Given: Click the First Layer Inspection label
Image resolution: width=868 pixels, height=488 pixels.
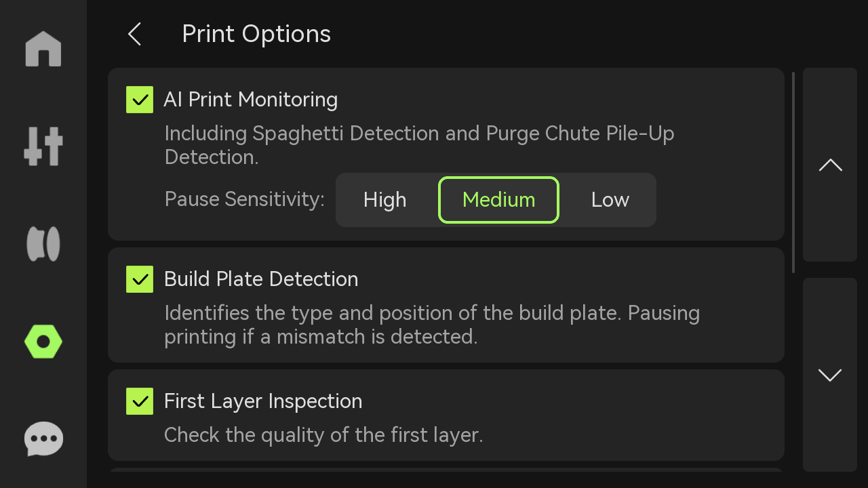Looking at the screenshot, I should tap(263, 401).
